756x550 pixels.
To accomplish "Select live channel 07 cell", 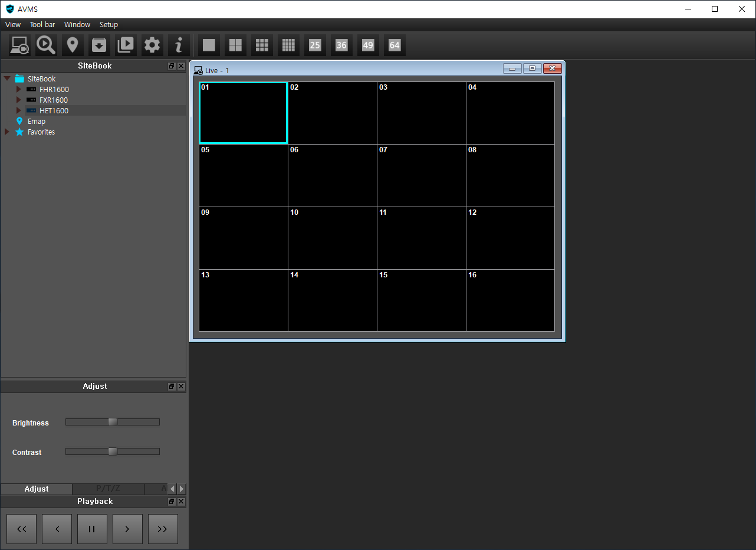I will click(x=422, y=175).
